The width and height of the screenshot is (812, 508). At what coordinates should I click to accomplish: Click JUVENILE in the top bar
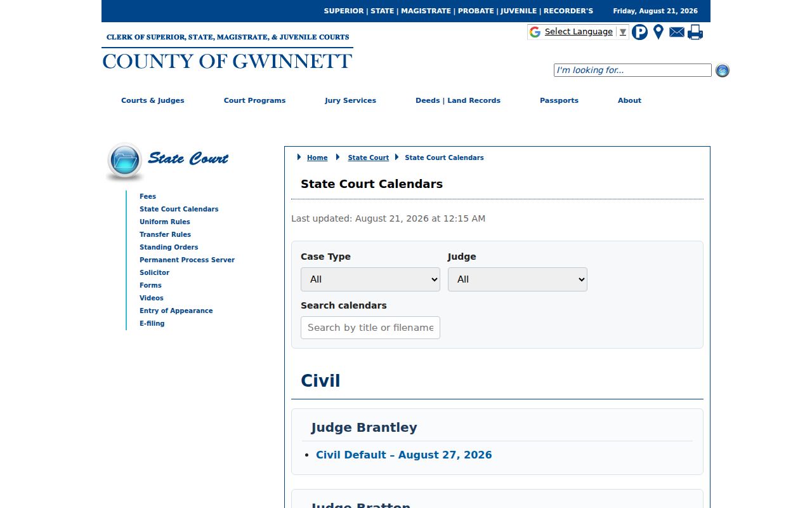(519, 11)
